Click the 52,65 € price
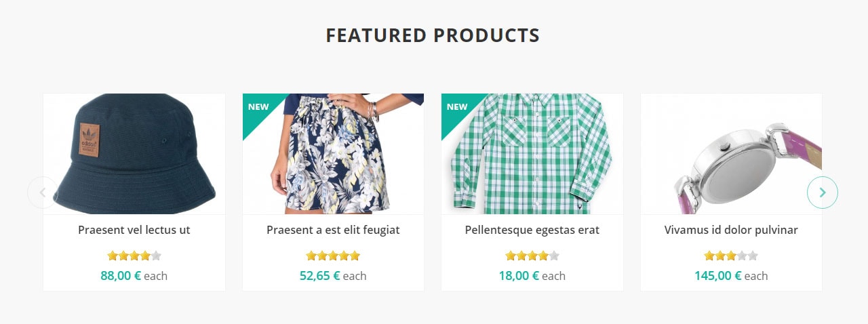Image resolution: width=868 pixels, height=324 pixels. (319, 276)
